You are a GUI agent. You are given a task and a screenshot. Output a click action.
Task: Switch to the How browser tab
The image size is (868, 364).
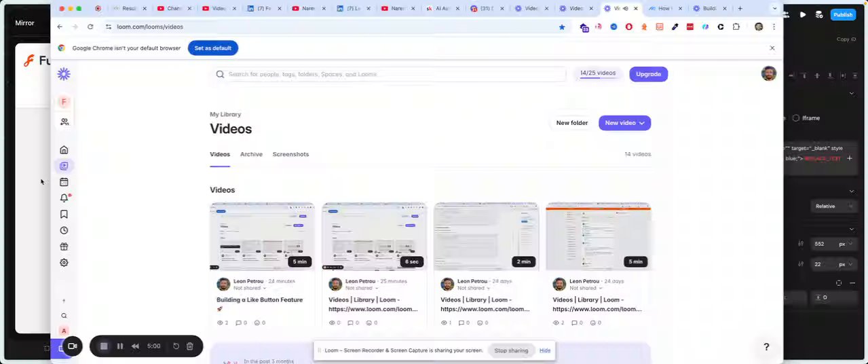(x=664, y=9)
